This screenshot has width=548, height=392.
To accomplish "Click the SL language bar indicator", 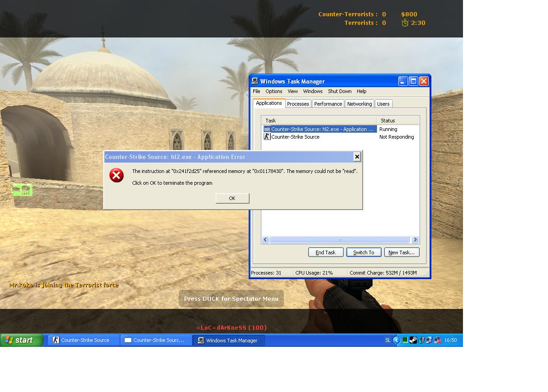I will (387, 340).
